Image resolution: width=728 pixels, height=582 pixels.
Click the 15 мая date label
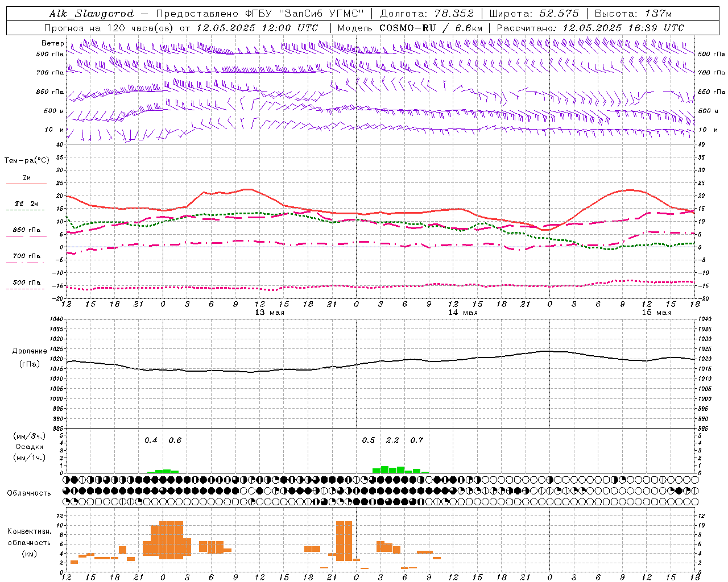pos(656,313)
